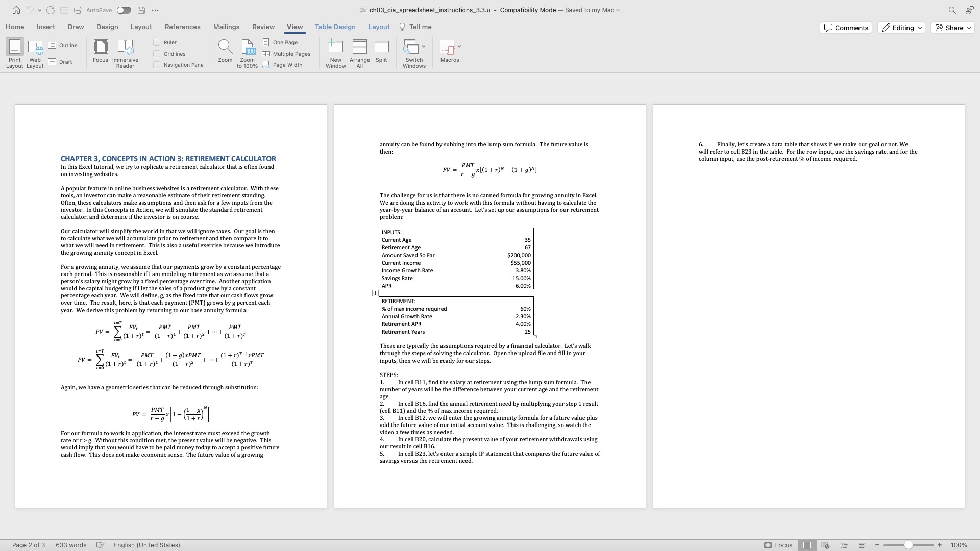Open Immersive Reader
This screenshot has width=980, height=551.
pyautogui.click(x=125, y=53)
